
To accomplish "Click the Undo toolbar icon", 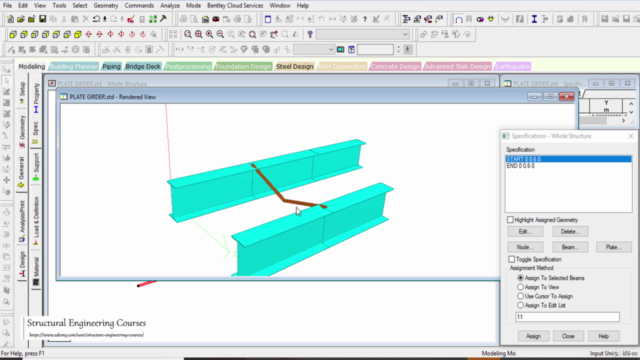I will point(96,19).
